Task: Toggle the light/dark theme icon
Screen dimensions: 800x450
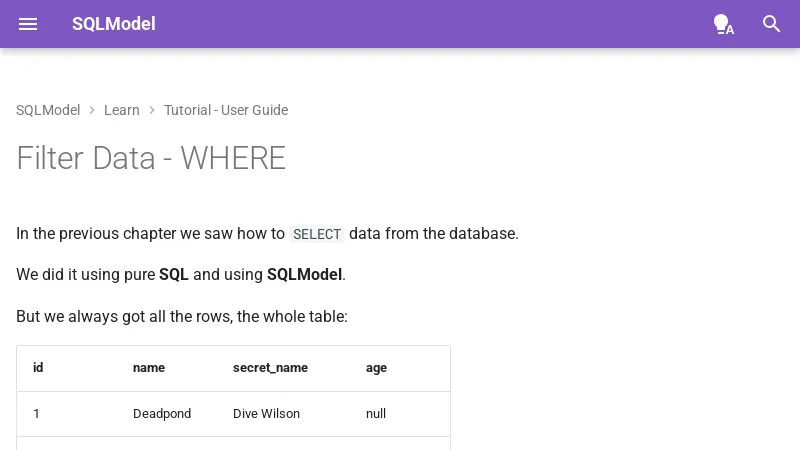Action: click(723, 24)
